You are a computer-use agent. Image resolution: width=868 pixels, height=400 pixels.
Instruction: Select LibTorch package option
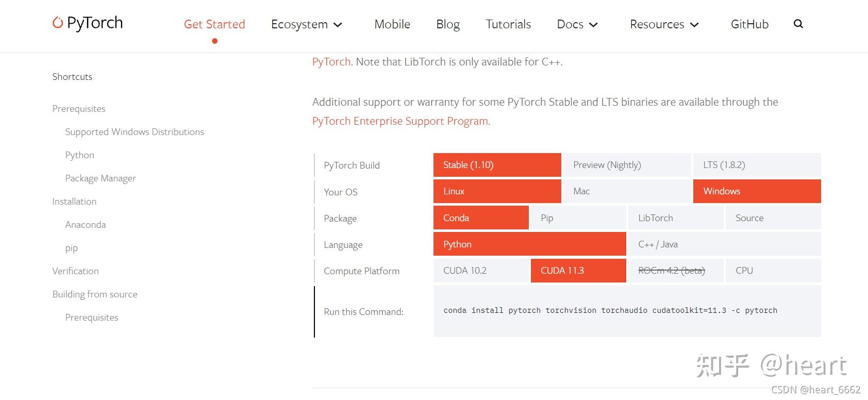pyautogui.click(x=676, y=218)
